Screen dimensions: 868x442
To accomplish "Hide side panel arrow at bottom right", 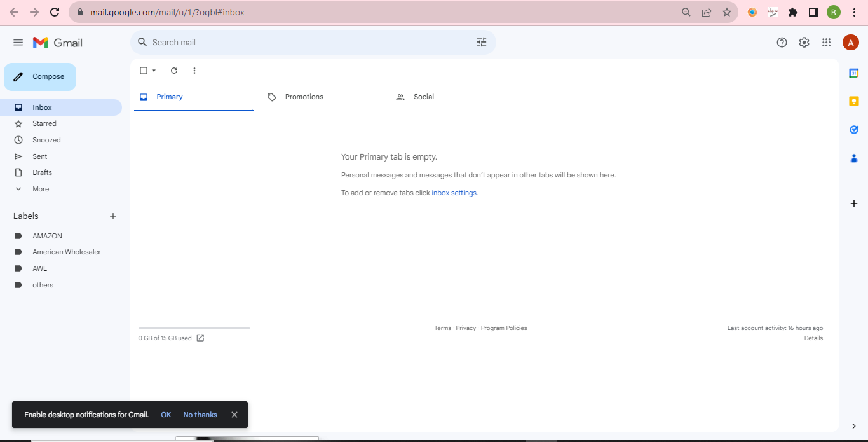I will tap(853, 426).
